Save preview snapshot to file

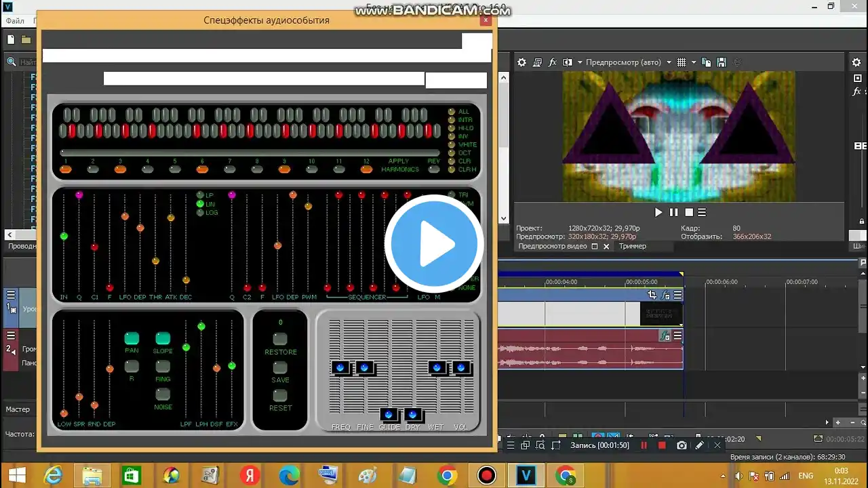point(722,62)
